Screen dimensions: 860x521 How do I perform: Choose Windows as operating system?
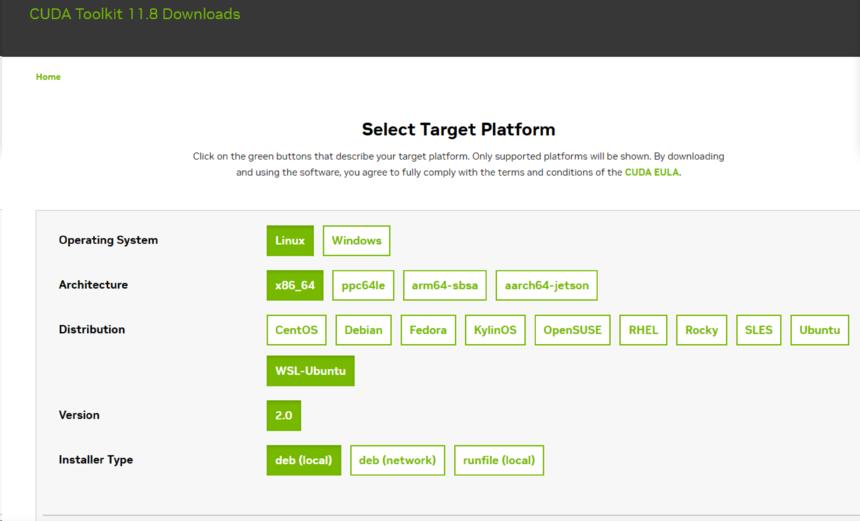(356, 241)
